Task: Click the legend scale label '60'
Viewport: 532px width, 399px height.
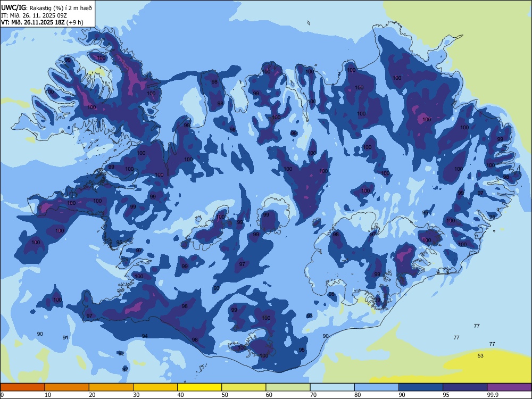Action: 269,395
